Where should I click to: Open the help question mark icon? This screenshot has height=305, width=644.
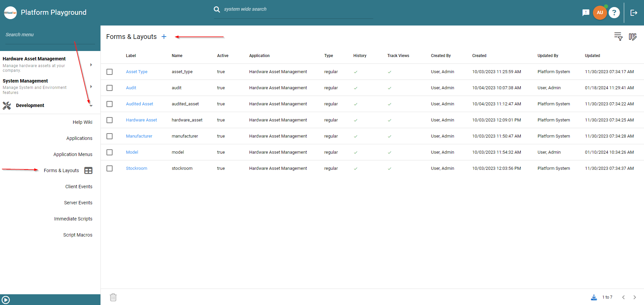click(x=614, y=13)
